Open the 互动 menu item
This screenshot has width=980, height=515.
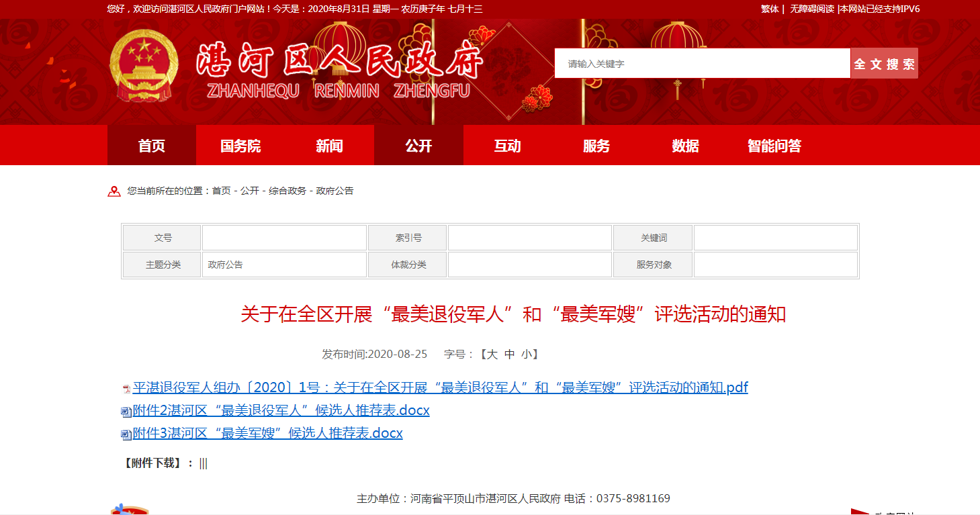(x=507, y=146)
